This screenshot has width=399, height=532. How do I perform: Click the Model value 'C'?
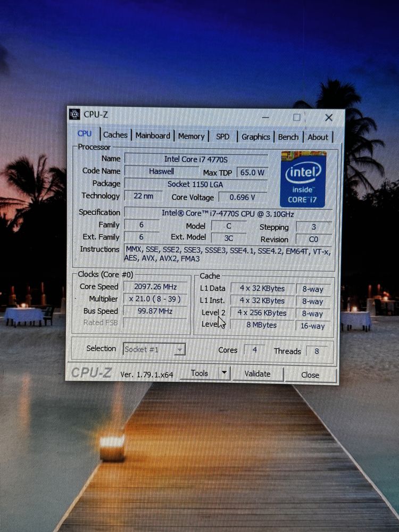[x=228, y=226]
